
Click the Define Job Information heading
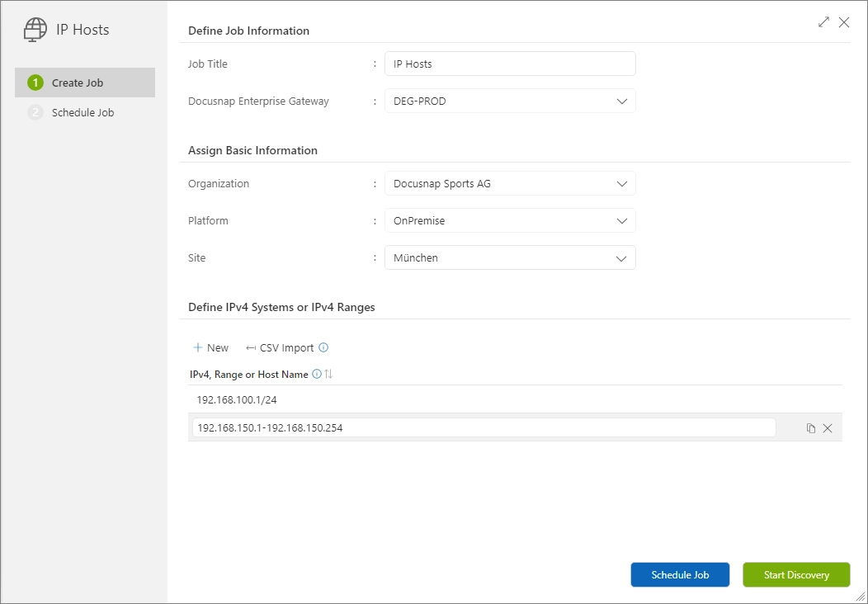[x=248, y=31]
